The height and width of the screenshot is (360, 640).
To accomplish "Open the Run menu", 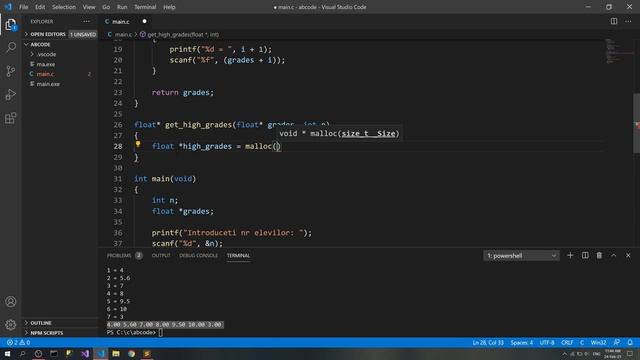I will pyautogui.click(x=122, y=7).
